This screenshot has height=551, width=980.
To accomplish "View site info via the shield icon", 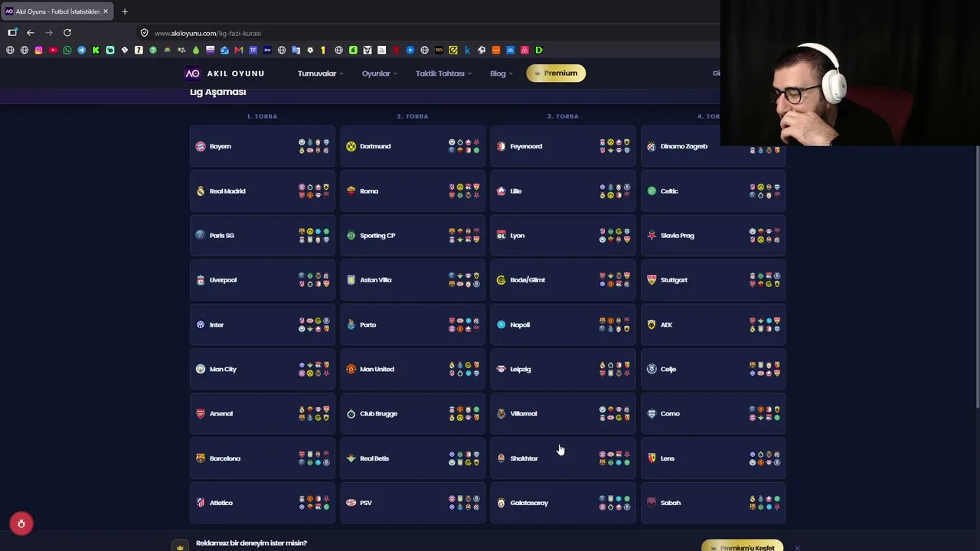I will (144, 33).
